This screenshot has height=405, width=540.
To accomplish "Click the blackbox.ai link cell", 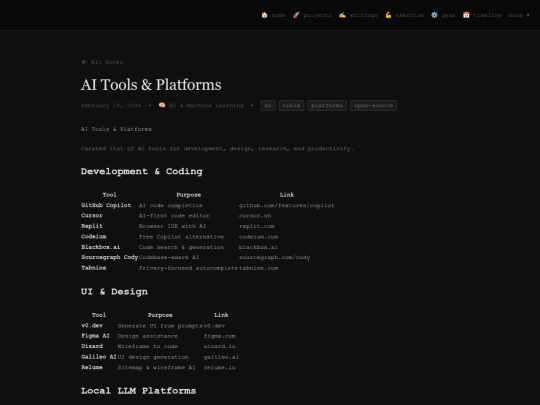I will pos(258,247).
